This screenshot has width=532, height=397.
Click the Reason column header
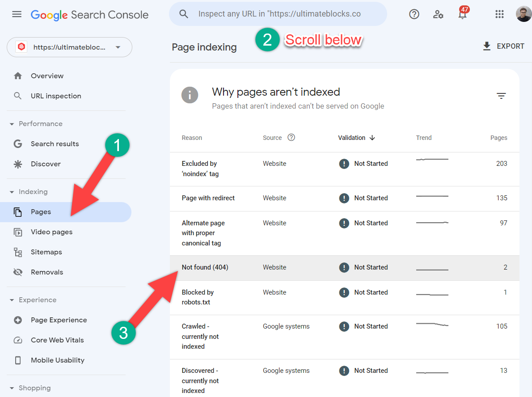[192, 138]
